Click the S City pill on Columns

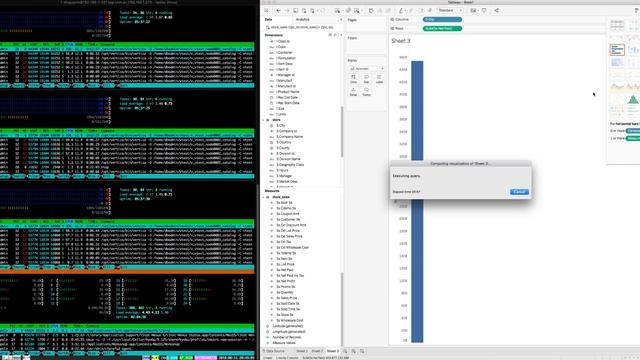[442, 20]
